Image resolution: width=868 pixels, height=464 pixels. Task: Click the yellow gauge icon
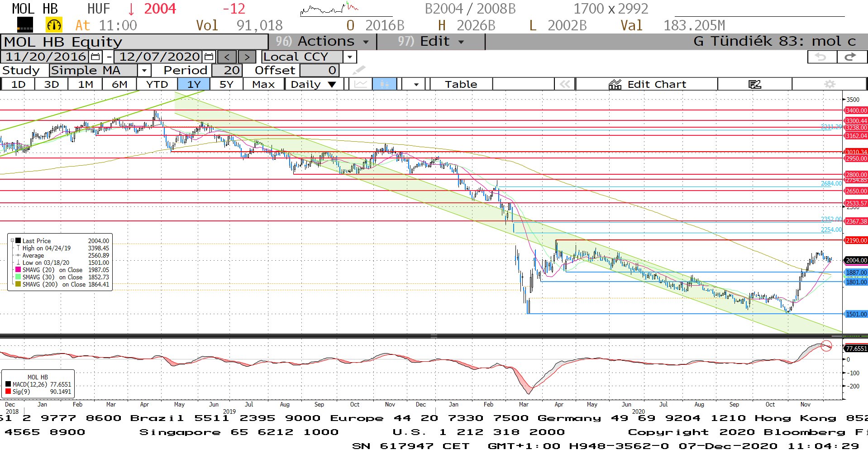pos(54,25)
